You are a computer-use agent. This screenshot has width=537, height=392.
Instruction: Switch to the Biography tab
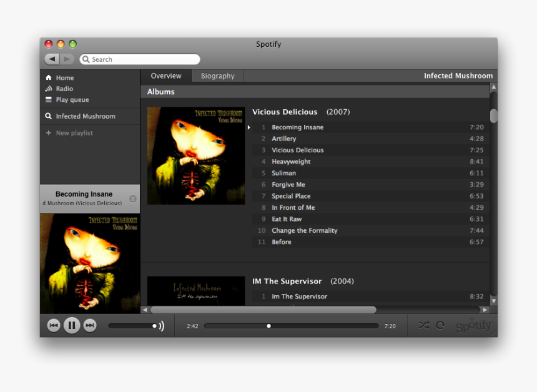coord(217,76)
